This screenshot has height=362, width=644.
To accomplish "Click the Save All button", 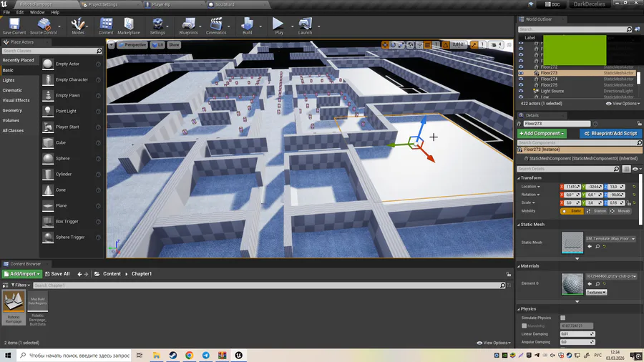I will (x=57, y=274).
